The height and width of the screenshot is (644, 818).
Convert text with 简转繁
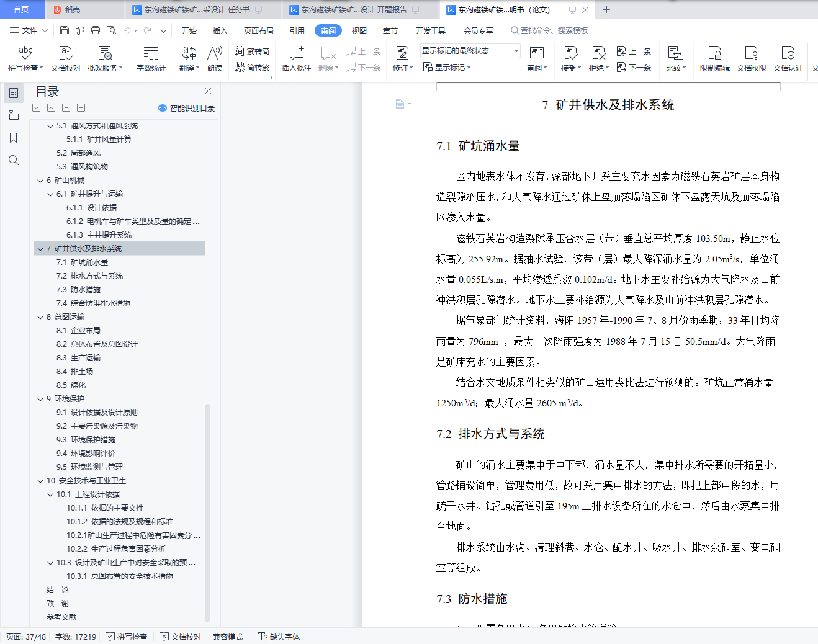(252, 67)
